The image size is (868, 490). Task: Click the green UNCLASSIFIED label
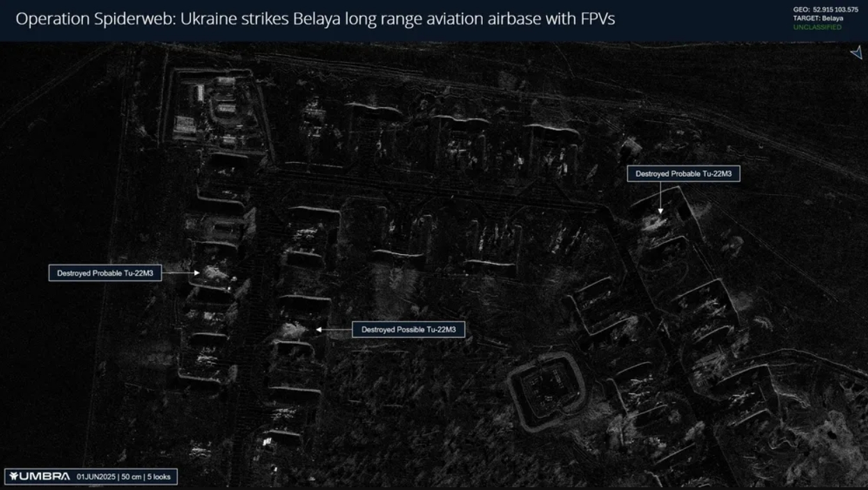(x=817, y=27)
